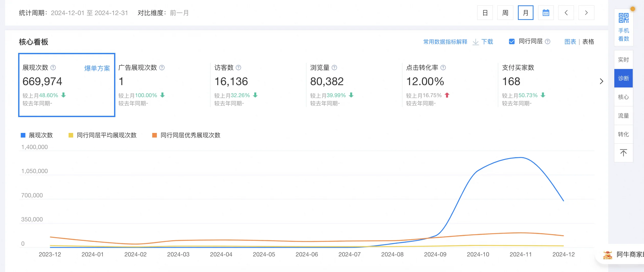
Task: Select the 浏览量 metric card
Action: point(354,85)
